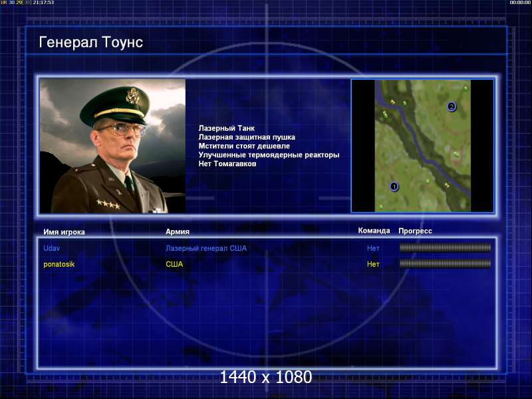Select player name ponatosik
Screen dimensions: 532x399
click(59, 264)
